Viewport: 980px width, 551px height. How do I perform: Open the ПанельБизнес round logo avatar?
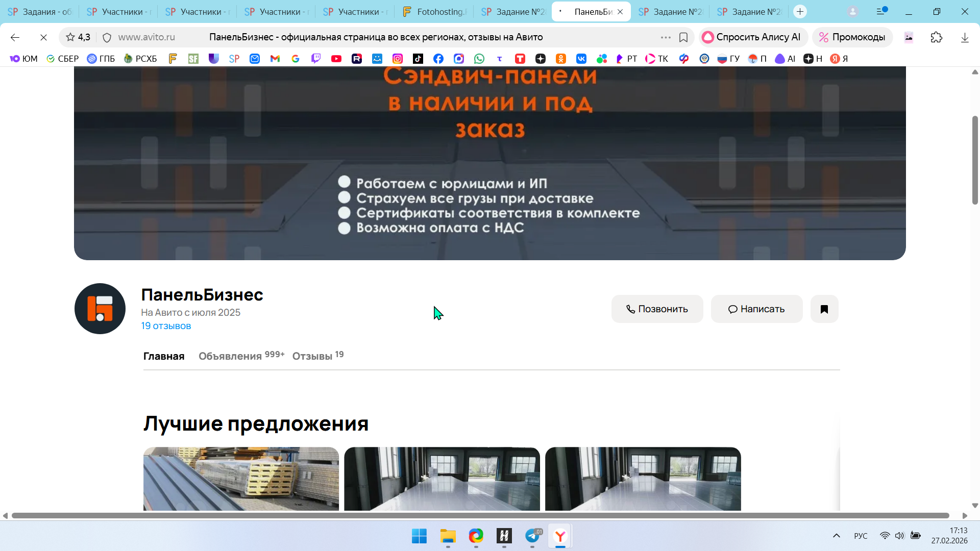coord(100,309)
